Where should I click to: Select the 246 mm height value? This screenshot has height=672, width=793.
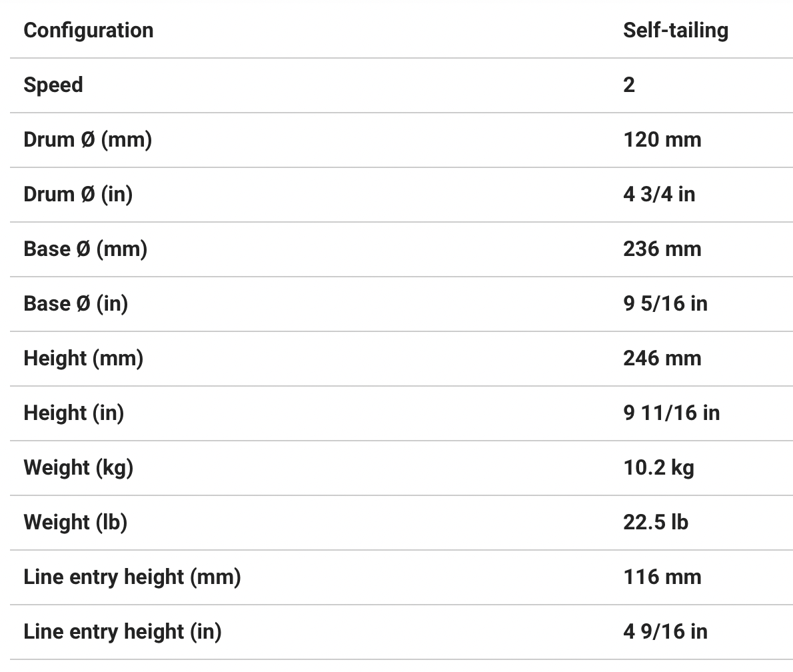662,359
